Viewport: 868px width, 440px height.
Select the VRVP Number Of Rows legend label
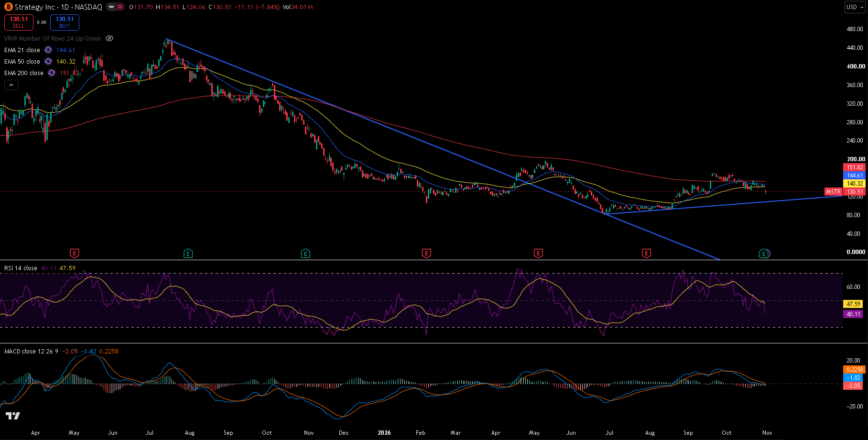(x=53, y=38)
